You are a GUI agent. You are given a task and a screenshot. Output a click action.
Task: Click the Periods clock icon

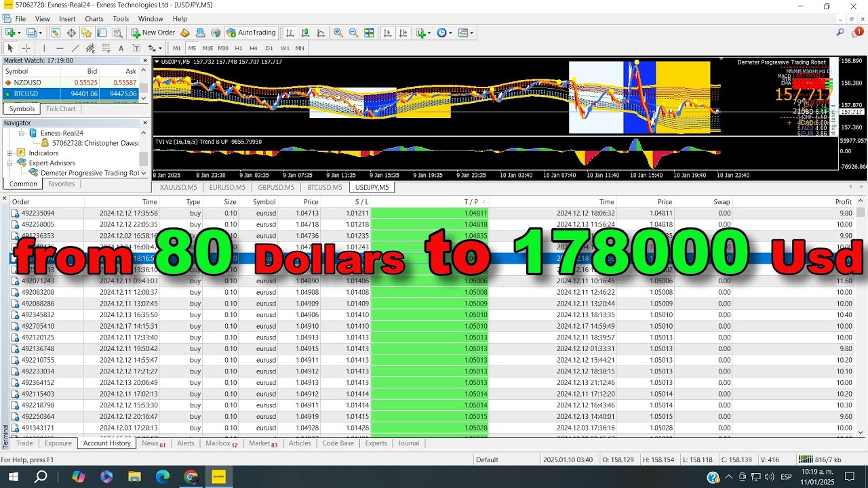click(x=442, y=33)
